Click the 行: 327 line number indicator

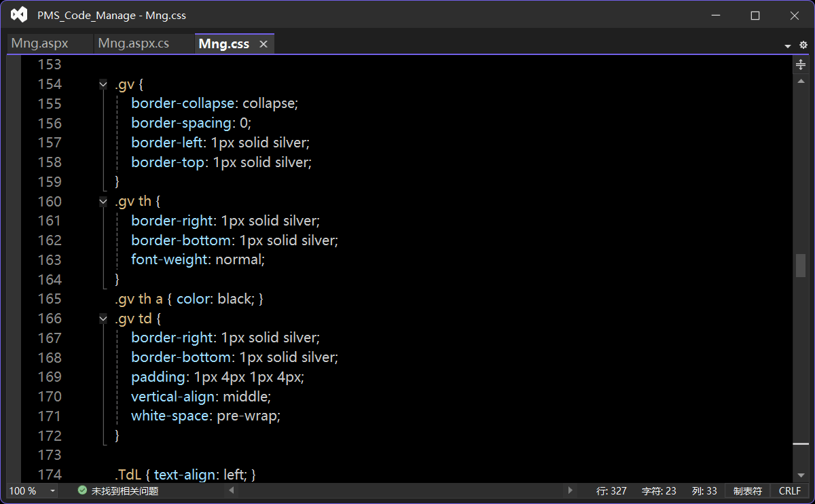(611, 490)
